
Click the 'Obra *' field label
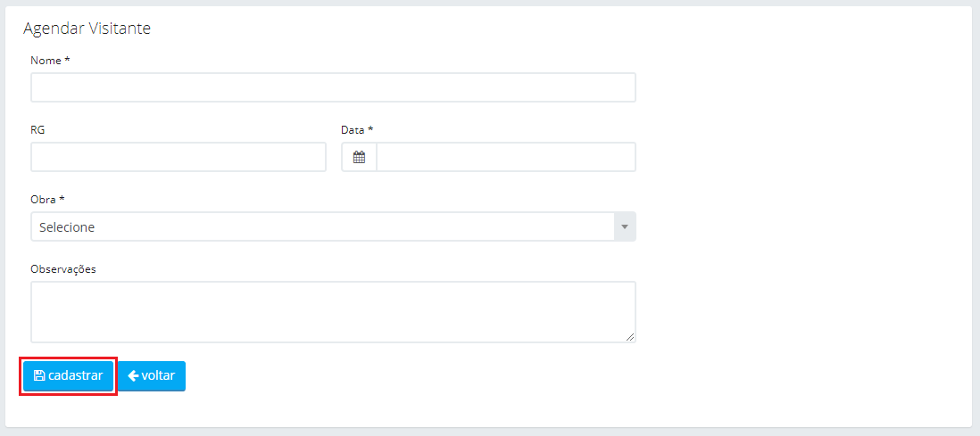pos(47,199)
